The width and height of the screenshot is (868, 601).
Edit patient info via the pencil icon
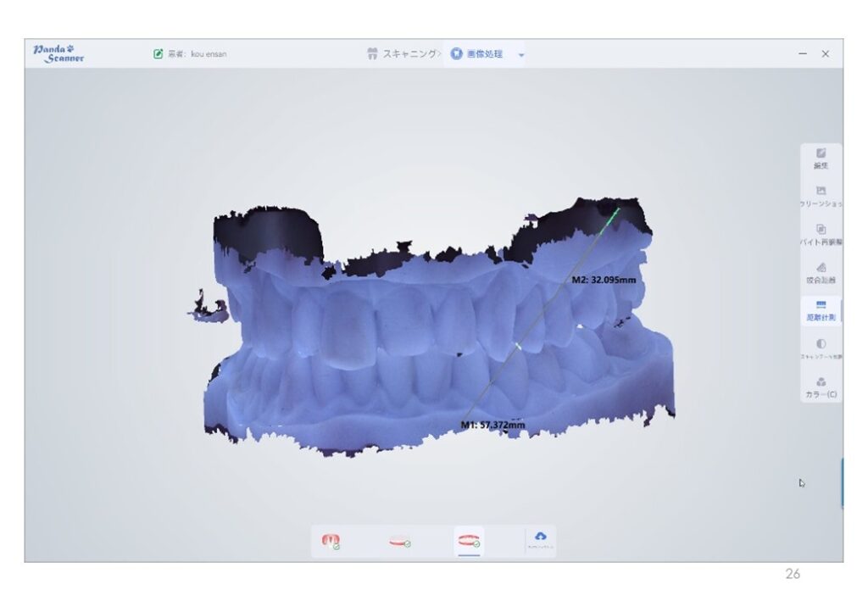point(158,54)
